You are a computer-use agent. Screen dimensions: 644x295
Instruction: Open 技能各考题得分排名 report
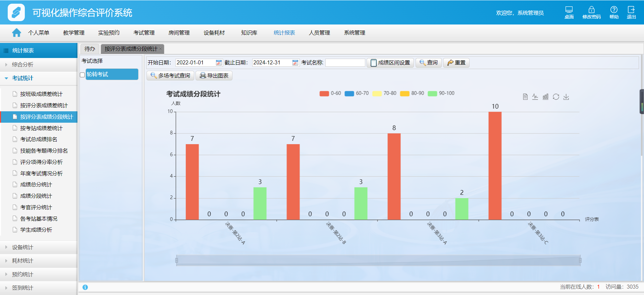click(x=44, y=151)
